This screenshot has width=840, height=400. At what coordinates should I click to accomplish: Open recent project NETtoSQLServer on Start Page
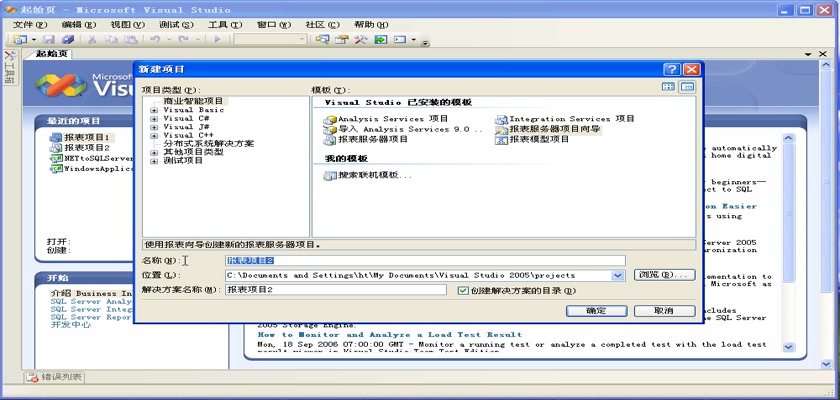point(91,159)
